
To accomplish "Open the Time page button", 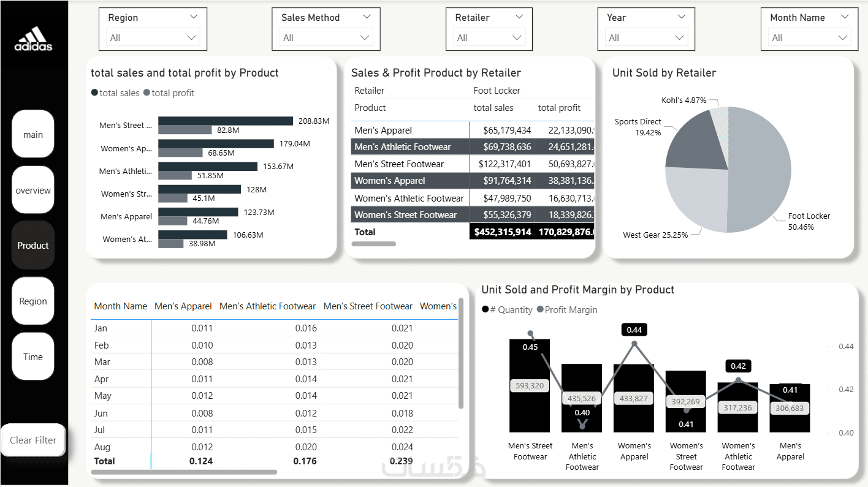I will pos(33,357).
